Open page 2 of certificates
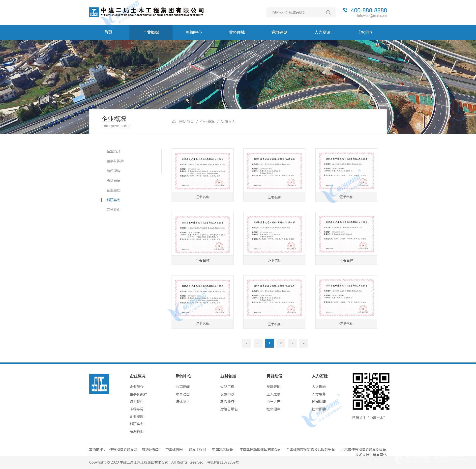The width and height of the screenshot is (476, 469). point(281,343)
